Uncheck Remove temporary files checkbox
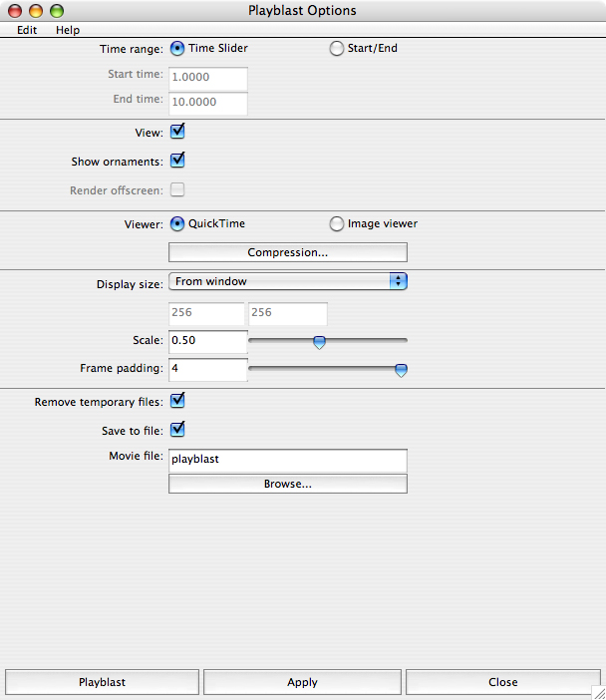 pos(177,401)
